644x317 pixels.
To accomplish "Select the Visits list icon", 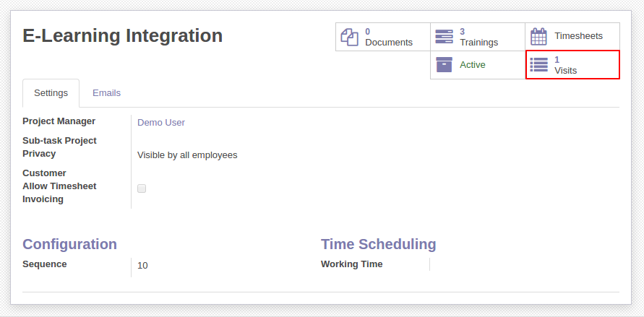I will 539,65.
